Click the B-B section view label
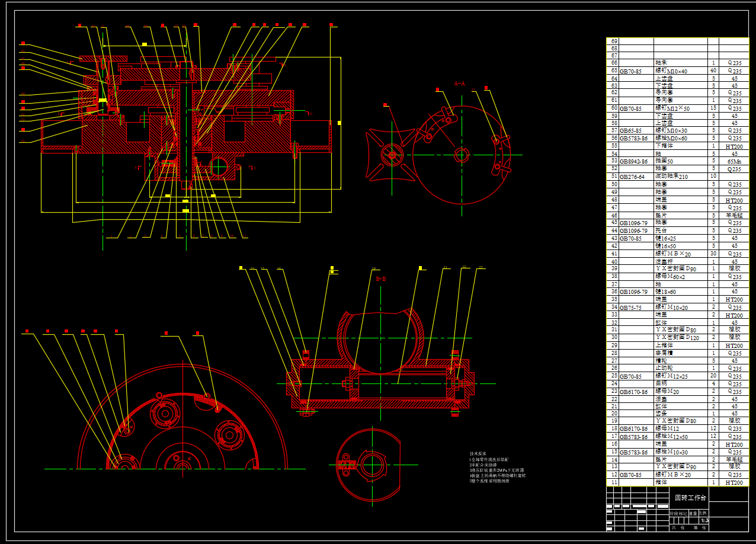756x544 pixels. (381, 279)
